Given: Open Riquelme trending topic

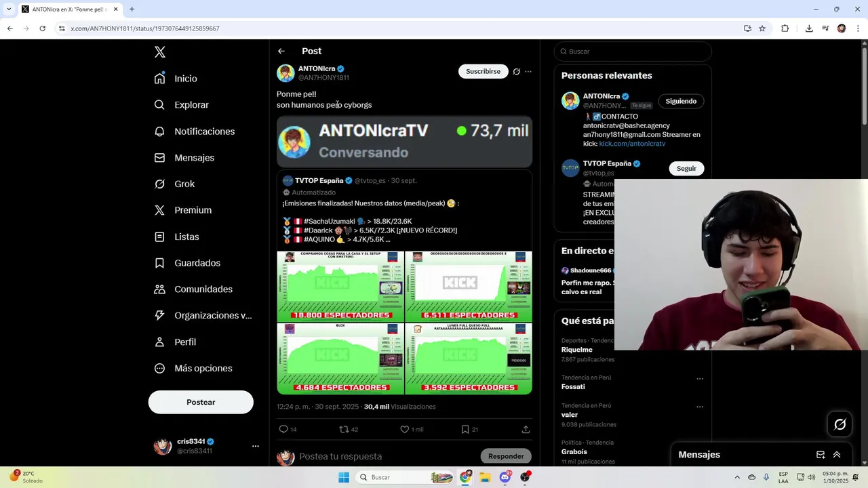Looking at the screenshot, I should [577, 350].
